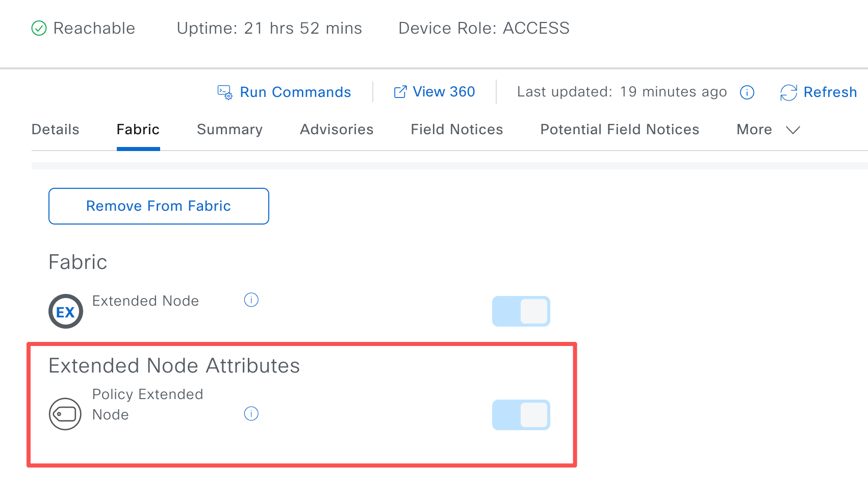Click the info icon next to Extended Node
868x495 pixels.
point(251,300)
